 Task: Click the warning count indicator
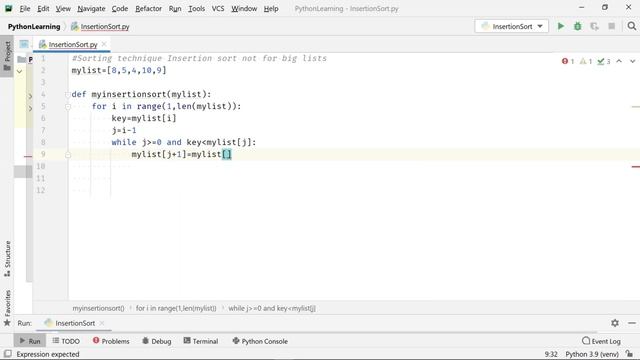586,61
